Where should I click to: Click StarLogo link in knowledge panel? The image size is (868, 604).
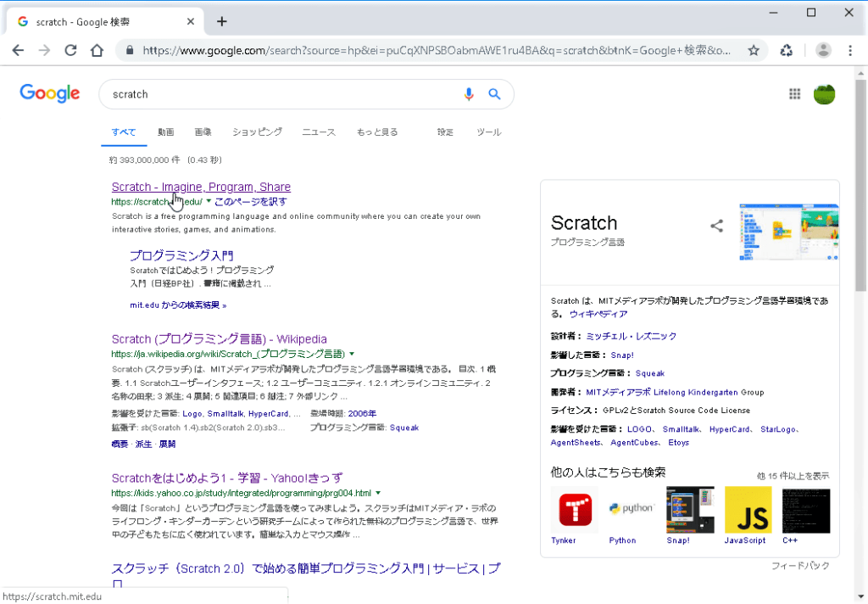(x=778, y=429)
